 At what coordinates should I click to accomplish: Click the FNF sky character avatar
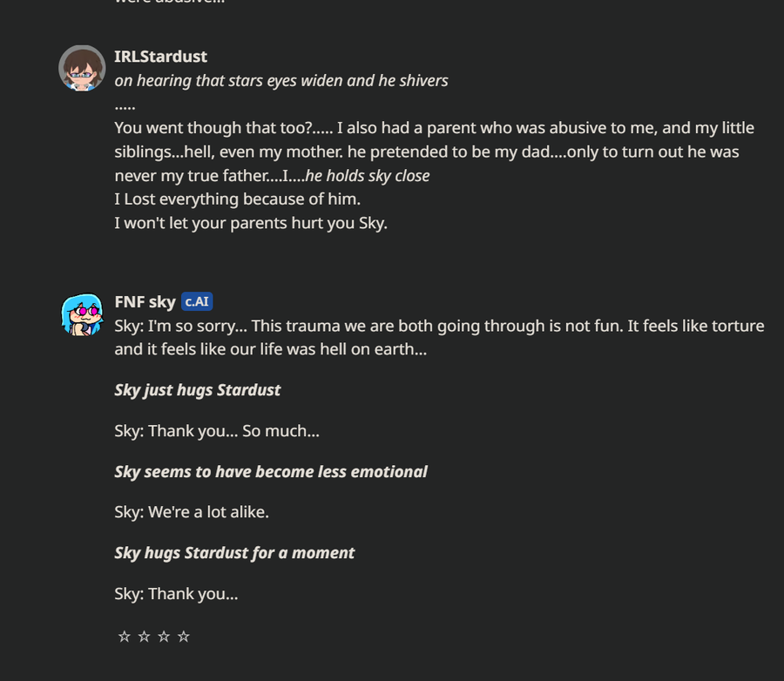82,314
